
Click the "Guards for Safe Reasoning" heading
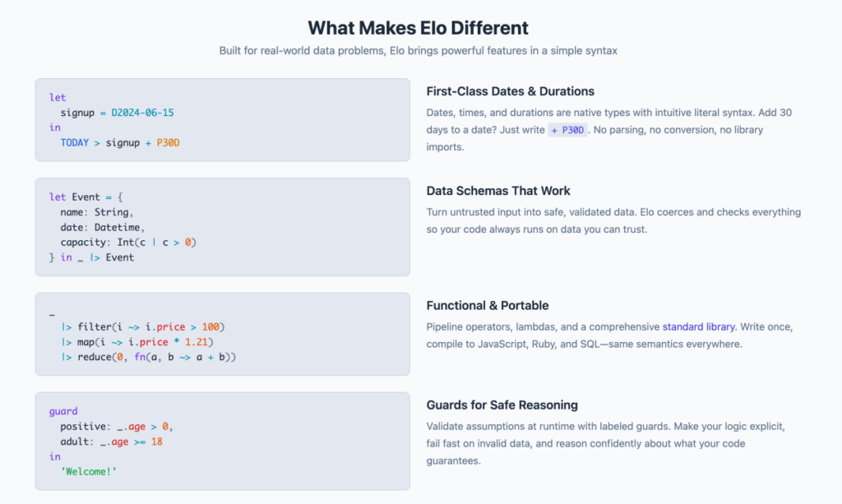point(502,405)
